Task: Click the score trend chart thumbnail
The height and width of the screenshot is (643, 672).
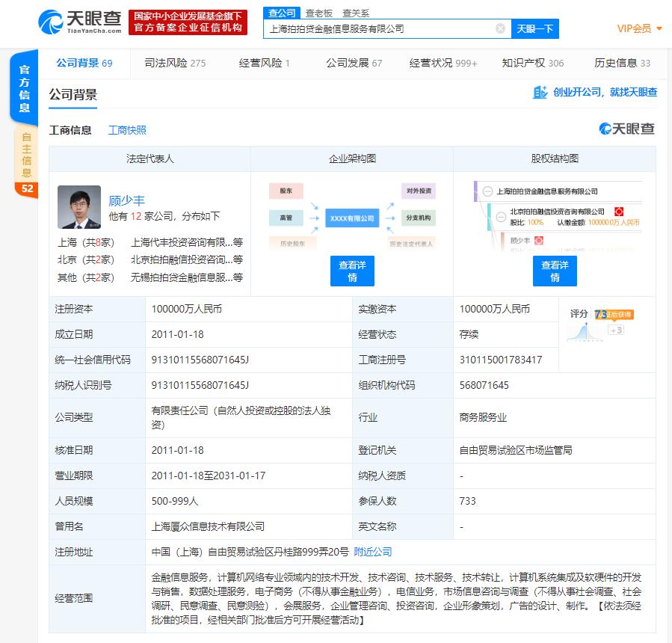Action: (585, 333)
